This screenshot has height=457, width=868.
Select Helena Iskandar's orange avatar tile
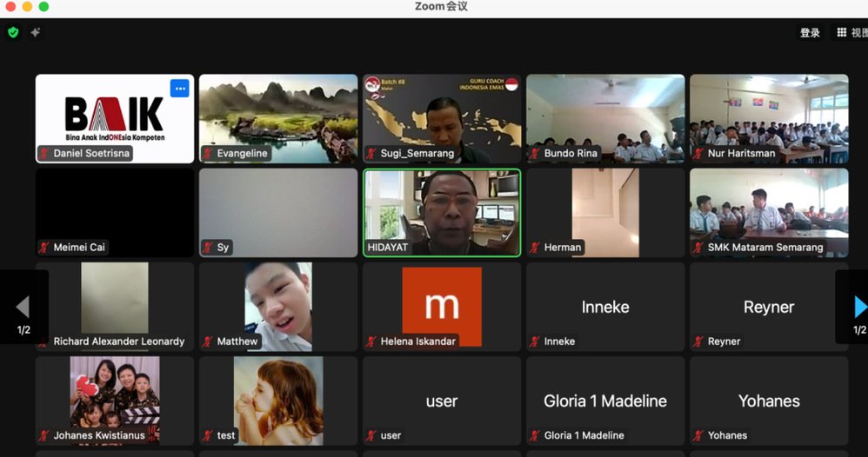442,307
